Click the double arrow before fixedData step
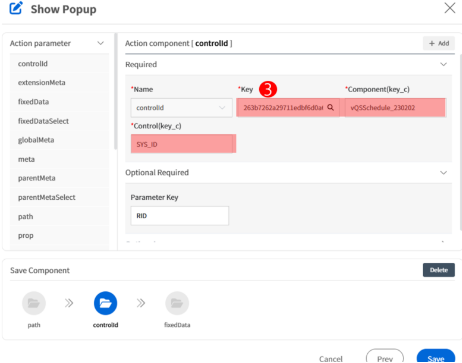 tap(141, 303)
